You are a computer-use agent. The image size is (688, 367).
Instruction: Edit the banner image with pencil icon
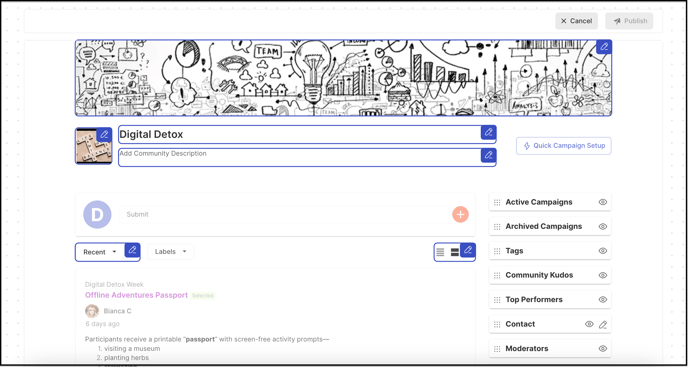click(x=604, y=47)
